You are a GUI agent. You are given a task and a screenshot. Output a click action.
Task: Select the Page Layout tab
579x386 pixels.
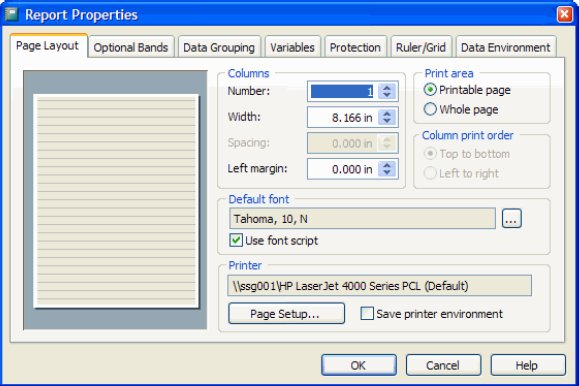48,46
